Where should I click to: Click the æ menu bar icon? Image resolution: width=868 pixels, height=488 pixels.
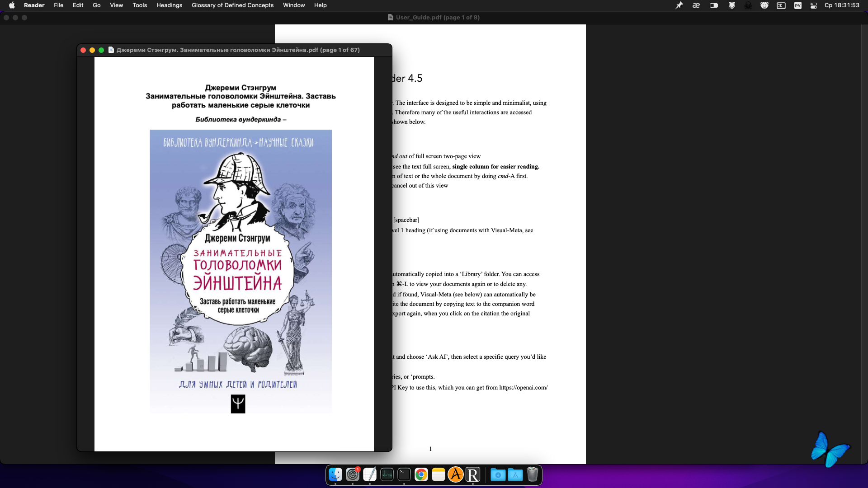[696, 5]
